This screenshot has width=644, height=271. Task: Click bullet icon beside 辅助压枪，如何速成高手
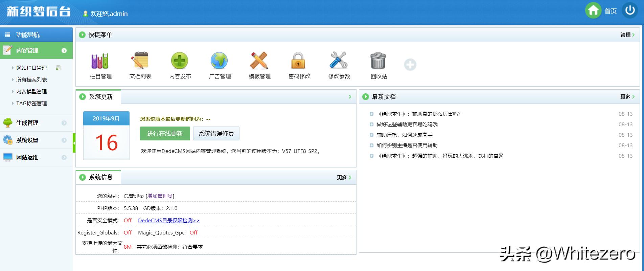coord(371,135)
